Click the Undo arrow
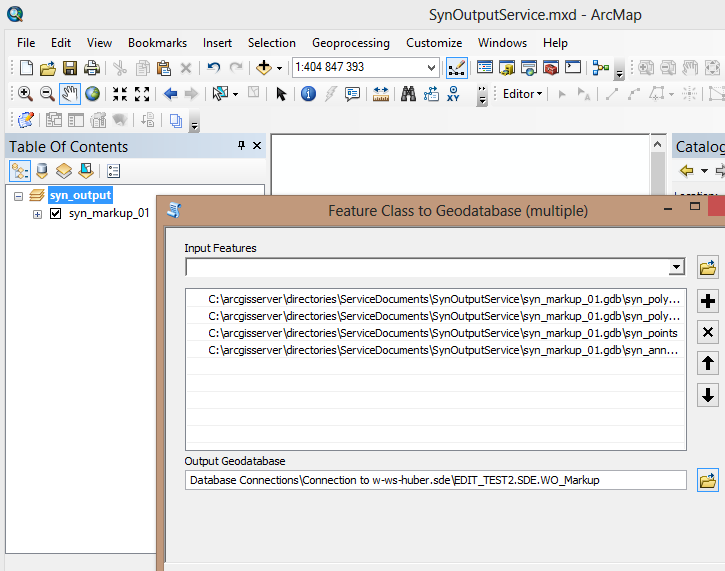 [x=213, y=68]
